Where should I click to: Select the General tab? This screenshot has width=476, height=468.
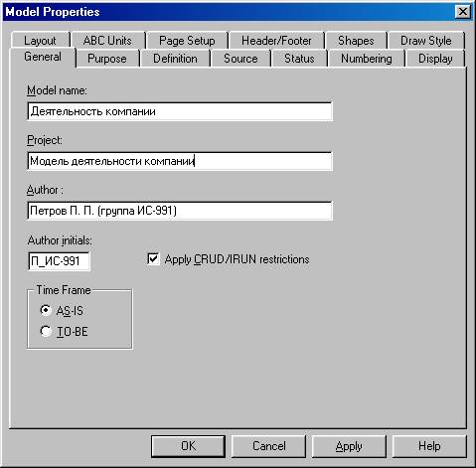coord(43,57)
